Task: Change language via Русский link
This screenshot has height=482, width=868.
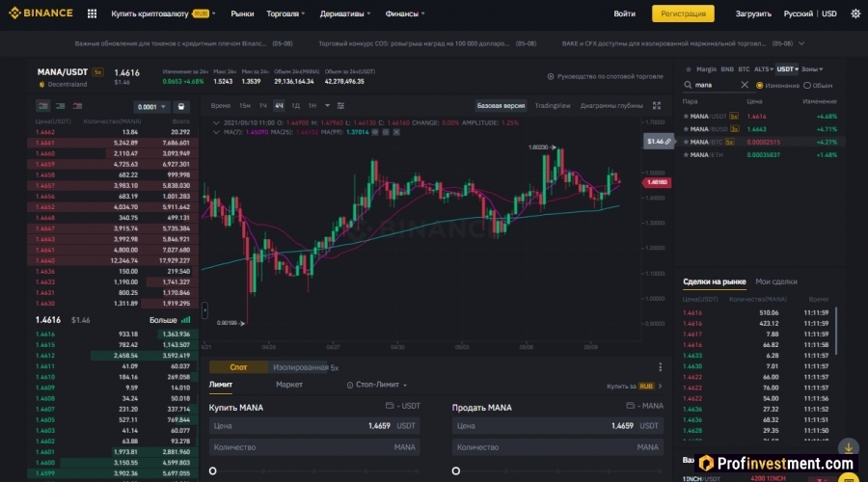Action: click(798, 13)
